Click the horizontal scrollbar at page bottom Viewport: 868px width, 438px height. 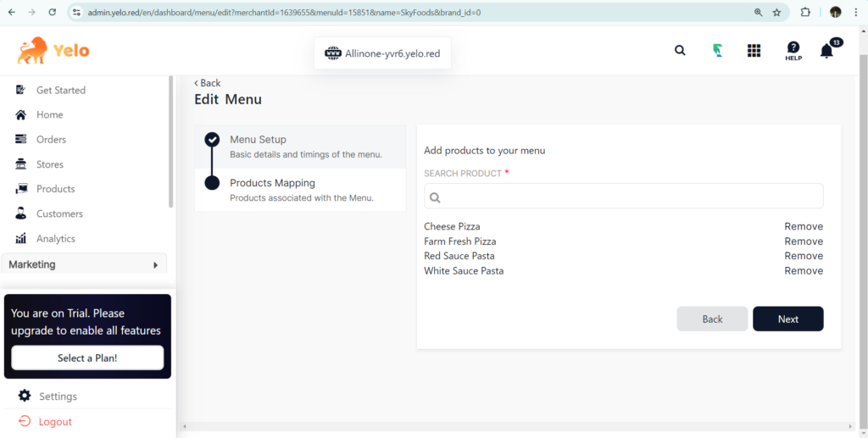[x=517, y=426]
